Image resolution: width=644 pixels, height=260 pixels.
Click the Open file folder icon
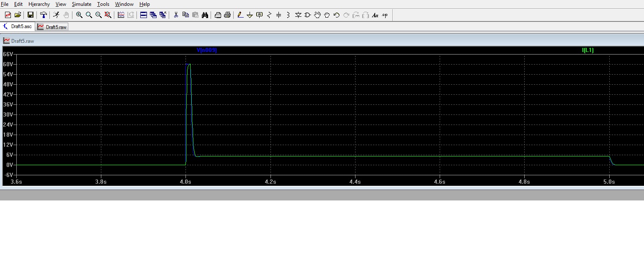18,15
